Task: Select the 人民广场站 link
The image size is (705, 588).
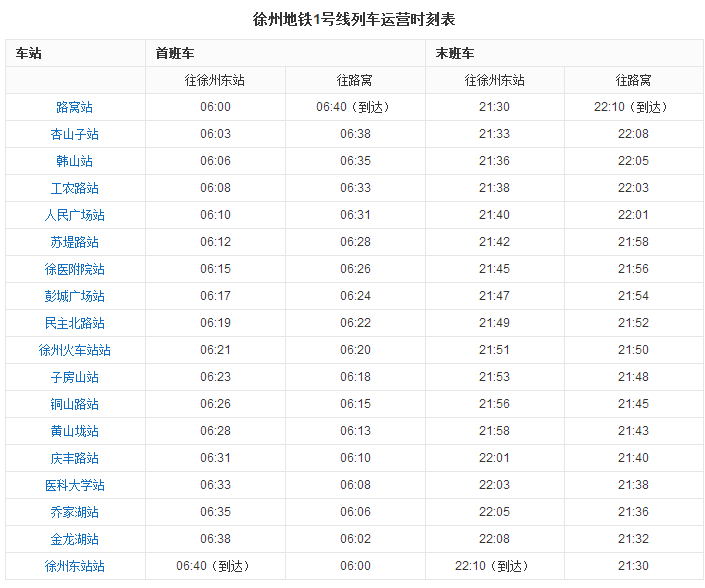Action: (x=75, y=215)
